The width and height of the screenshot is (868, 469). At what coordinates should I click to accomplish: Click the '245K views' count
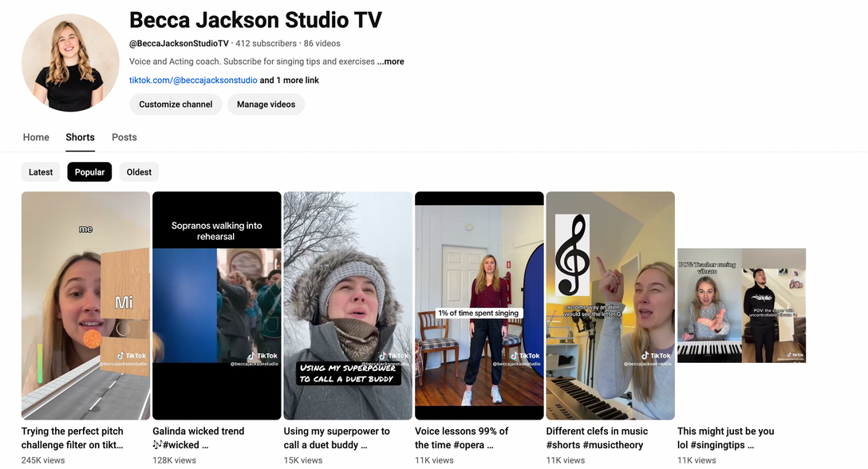click(x=43, y=460)
